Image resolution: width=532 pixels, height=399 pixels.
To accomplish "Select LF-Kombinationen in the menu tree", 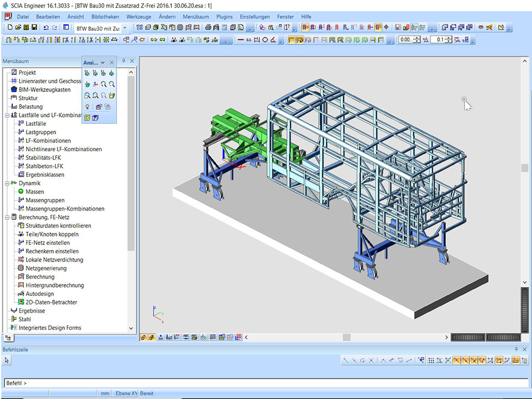I will click(x=48, y=141).
